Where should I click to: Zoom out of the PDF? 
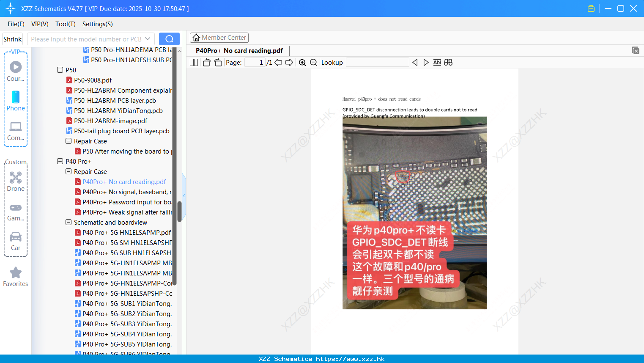(x=313, y=63)
